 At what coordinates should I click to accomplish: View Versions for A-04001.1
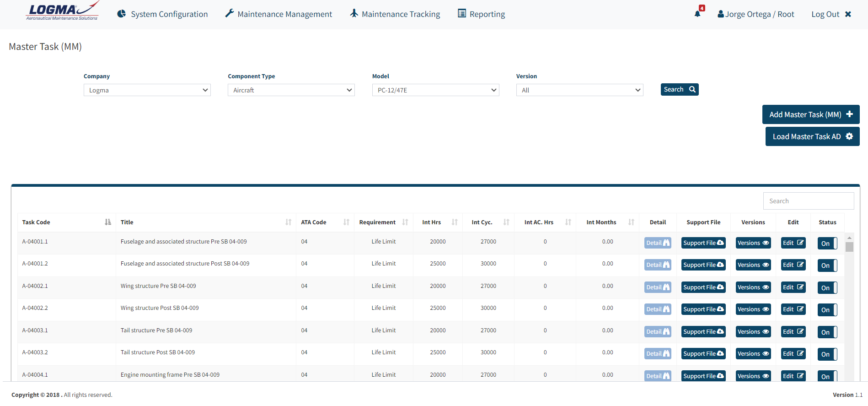tap(753, 243)
